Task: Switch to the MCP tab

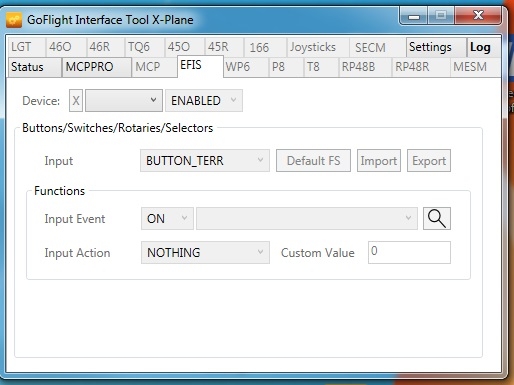Action: point(154,67)
